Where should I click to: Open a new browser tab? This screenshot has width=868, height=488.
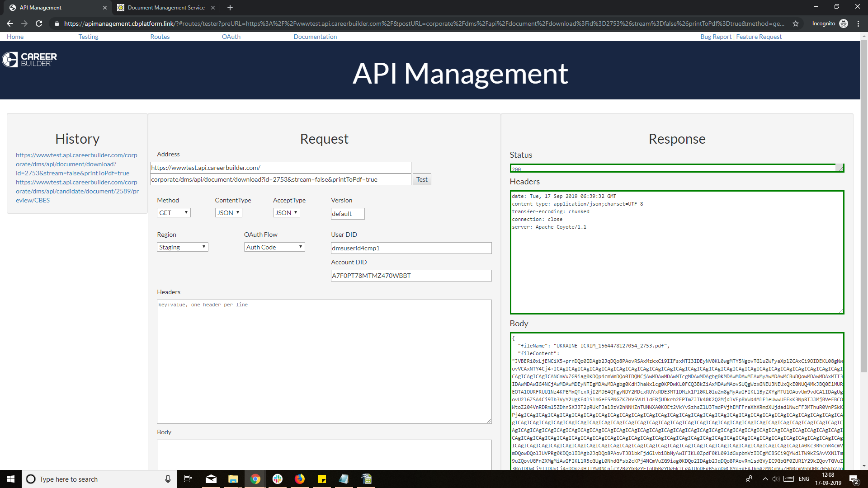(230, 8)
